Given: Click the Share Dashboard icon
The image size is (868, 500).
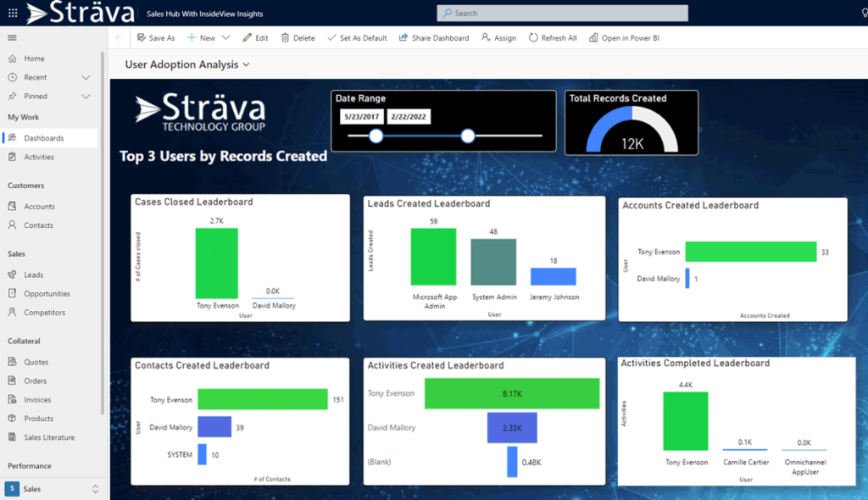Looking at the screenshot, I should [403, 38].
